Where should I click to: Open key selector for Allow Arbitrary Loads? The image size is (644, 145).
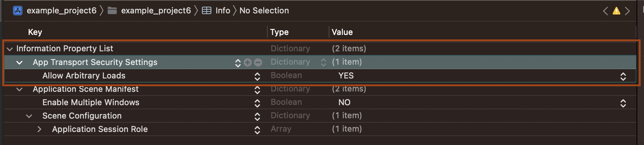coord(257,76)
